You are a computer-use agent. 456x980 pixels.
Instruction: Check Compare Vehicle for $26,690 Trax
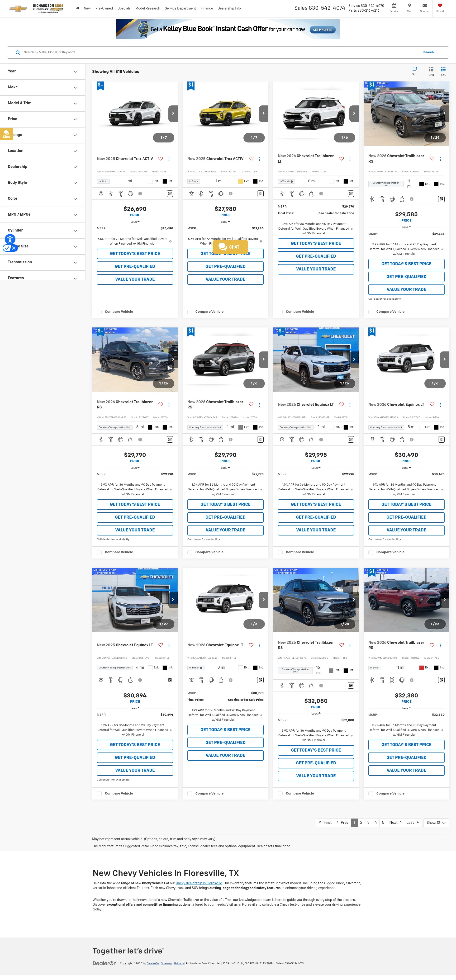pos(99,312)
